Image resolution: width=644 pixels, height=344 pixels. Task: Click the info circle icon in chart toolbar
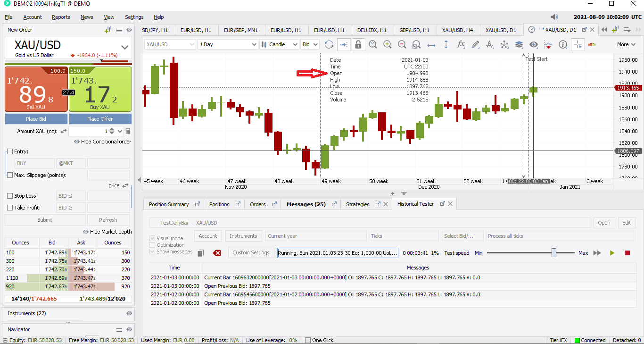563,44
